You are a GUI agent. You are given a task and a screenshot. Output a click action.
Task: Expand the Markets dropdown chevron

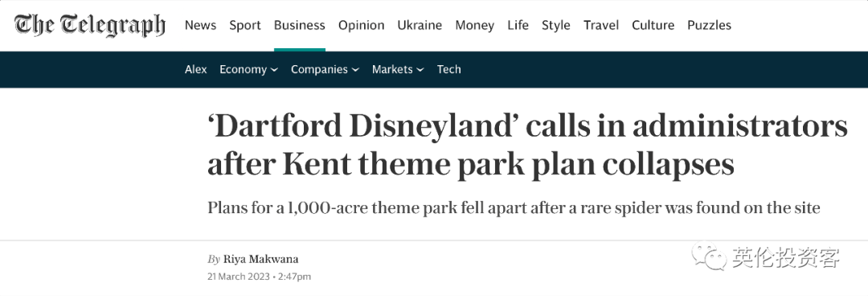[420, 70]
